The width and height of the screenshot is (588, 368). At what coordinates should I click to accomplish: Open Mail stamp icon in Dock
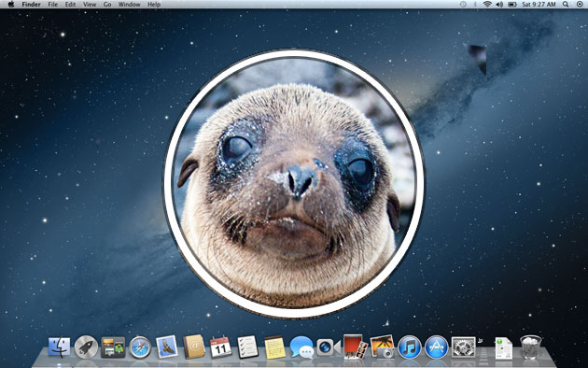coord(166,347)
